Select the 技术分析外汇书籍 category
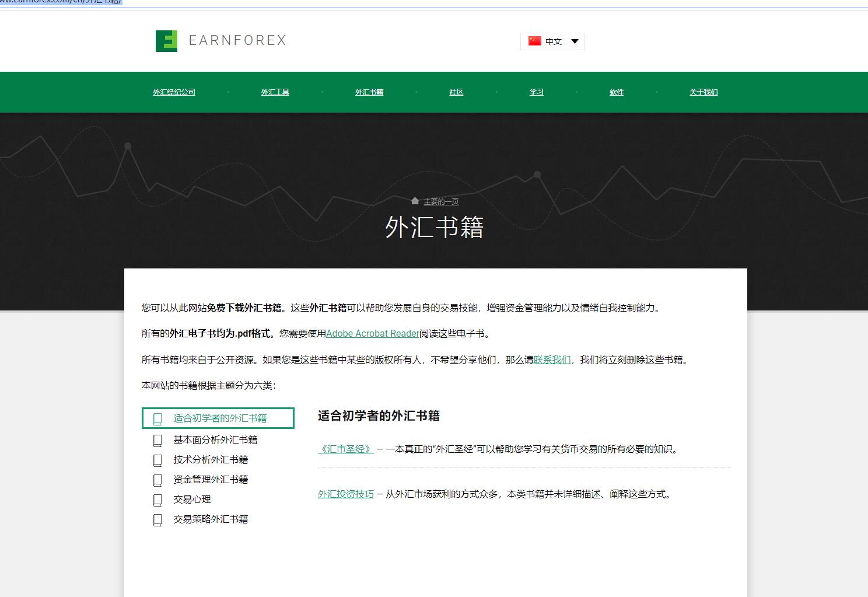 [211, 460]
